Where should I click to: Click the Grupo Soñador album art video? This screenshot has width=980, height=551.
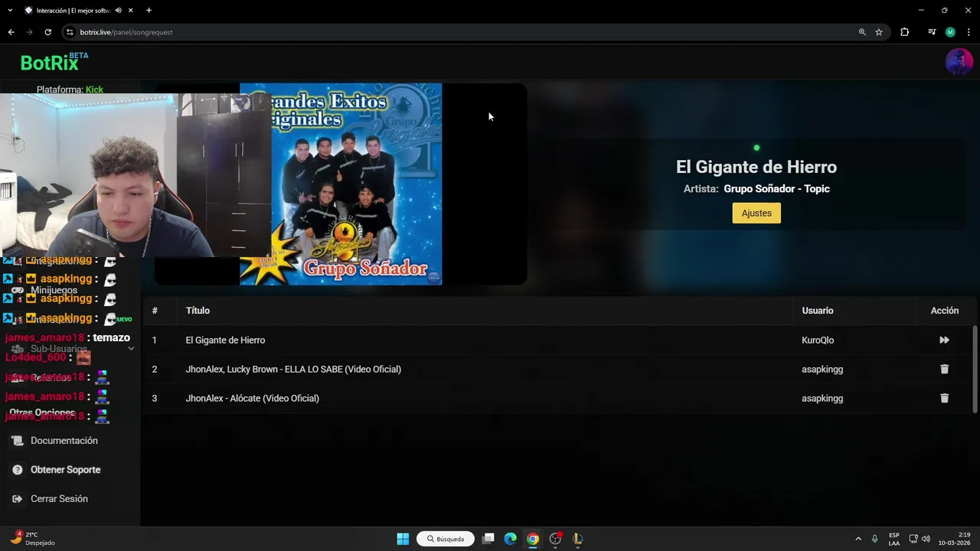click(x=341, y=184)
